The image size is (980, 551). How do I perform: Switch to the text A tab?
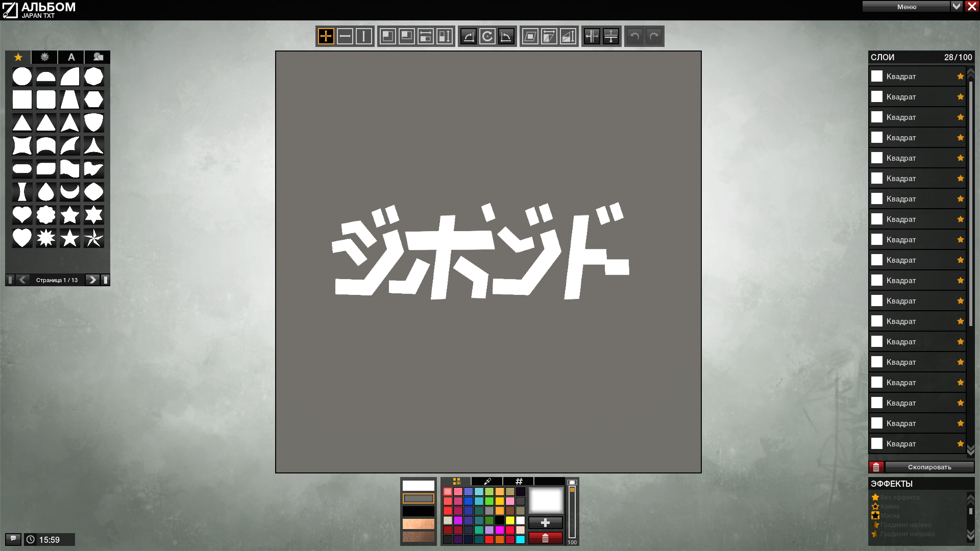click(71, 57)
